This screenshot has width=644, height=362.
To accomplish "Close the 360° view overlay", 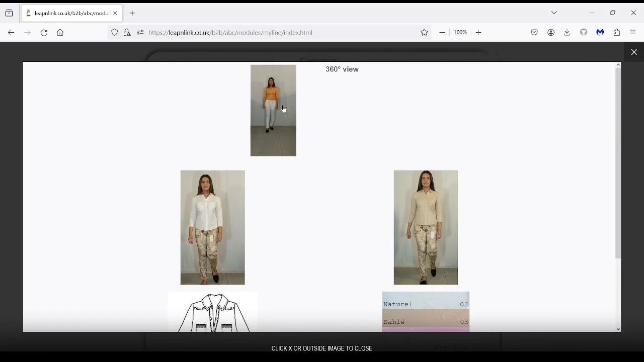I will coord(634,52).
